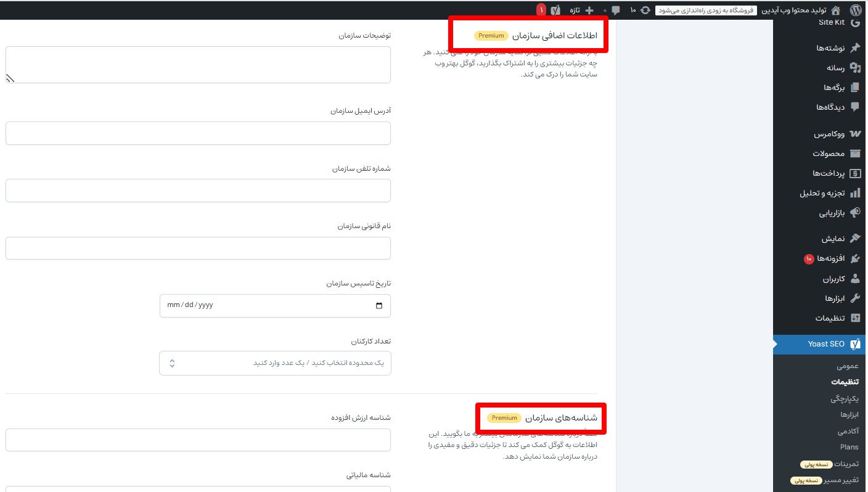Open comments bubble icon in admin bar
The image size is (868, 492).
tap(615, 10)
